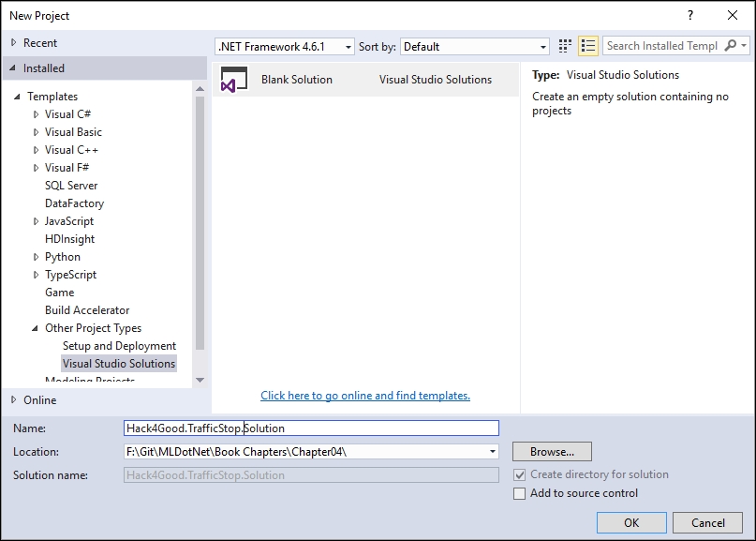Click the Cancel button
The width and height of the screenshot is (756, 541).
coord(708,522)
